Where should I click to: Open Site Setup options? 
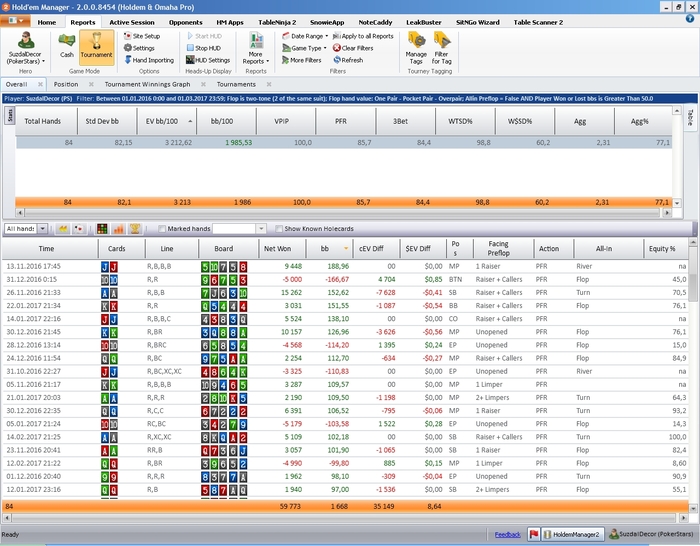coord(142,36)
